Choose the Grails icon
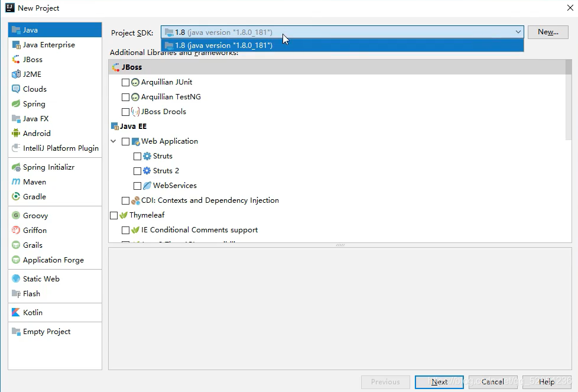The height and width of the screenshot is (392, 578). 16,245
